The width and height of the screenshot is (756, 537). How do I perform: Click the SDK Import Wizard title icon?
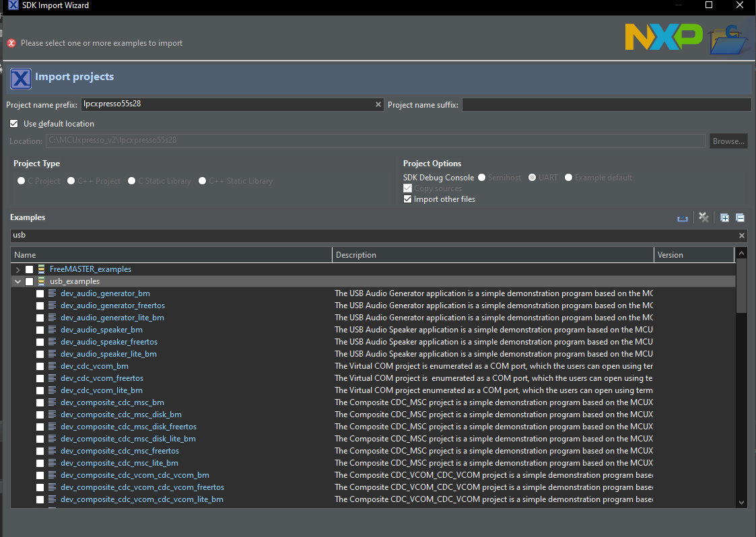point(13,5)
